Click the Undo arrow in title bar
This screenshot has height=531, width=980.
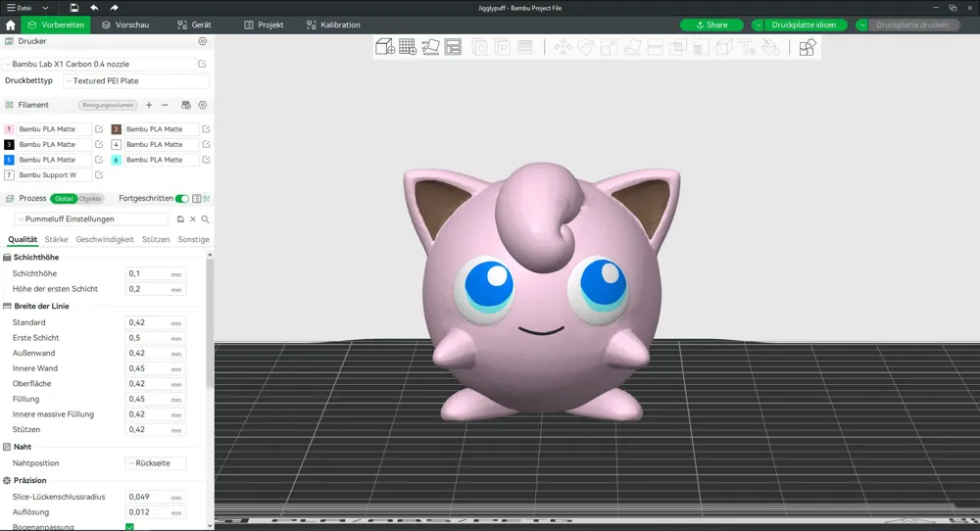pyautogui.click(x=94, y=8)
